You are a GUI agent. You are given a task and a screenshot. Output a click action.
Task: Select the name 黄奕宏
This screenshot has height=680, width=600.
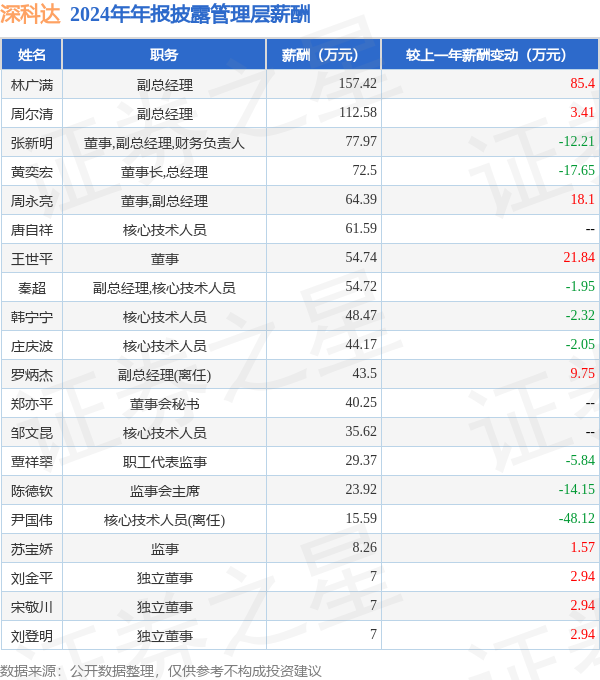pos(32,172)
